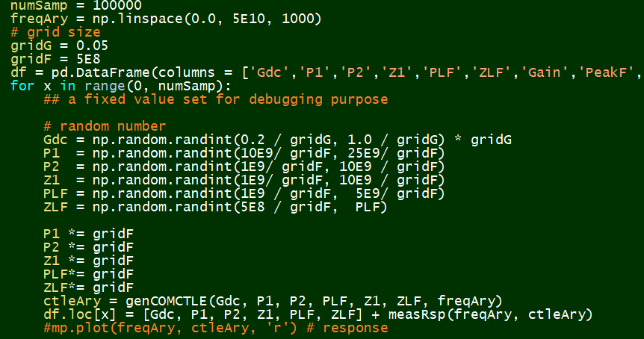Click the commented mp.plot line
The height and width of the screenshot is (339, 644).
click(x=215, y=328)
